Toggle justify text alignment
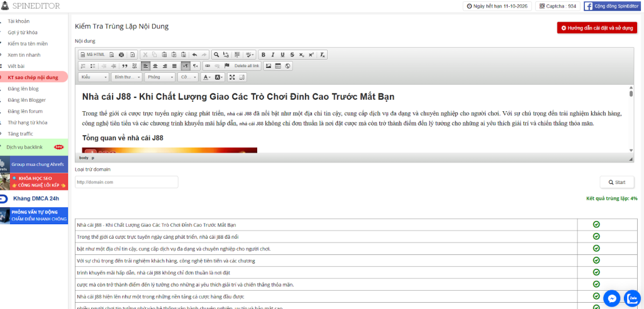644x309 pixels. click(x=174, y=65)
